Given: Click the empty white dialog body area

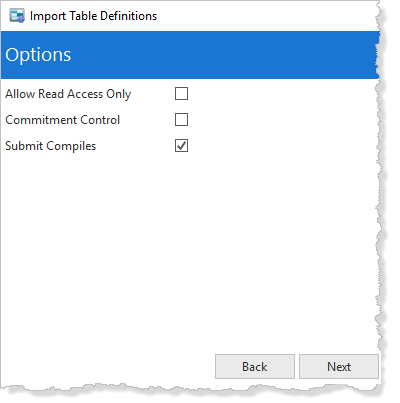Looking at the screenshot, I should click(x=190, y=250).
